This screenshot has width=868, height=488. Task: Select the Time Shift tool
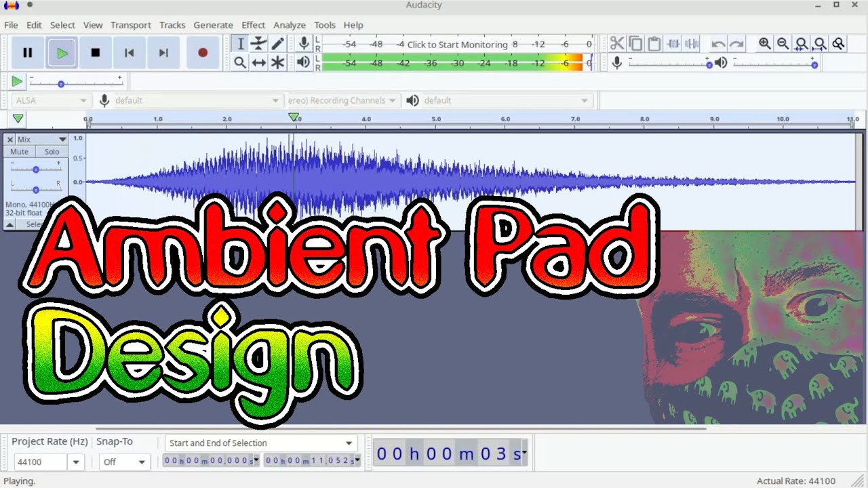tap(259, 62)
